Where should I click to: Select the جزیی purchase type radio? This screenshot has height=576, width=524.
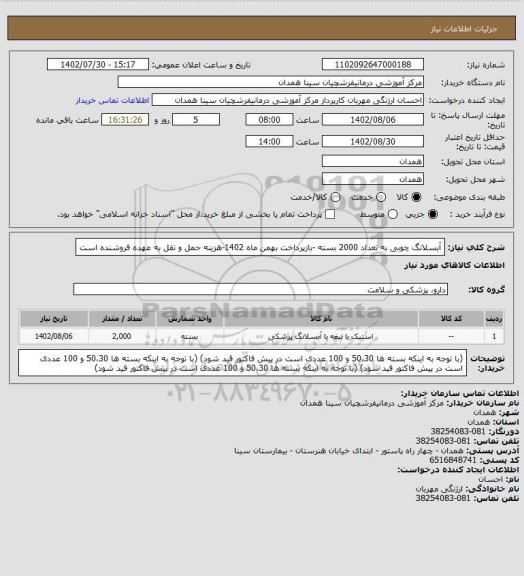click(x=433, y=214)
